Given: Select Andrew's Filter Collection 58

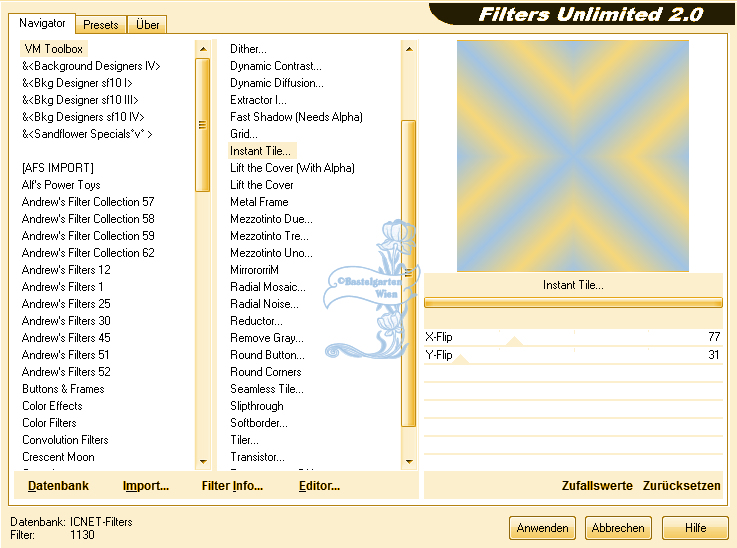Looking at the screenshot, I should (88, 219).
